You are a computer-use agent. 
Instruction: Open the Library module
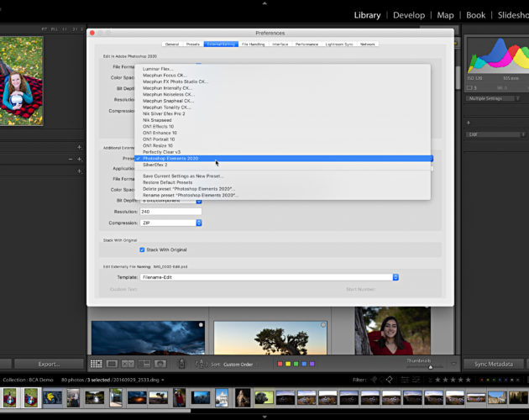pos(367,15)
